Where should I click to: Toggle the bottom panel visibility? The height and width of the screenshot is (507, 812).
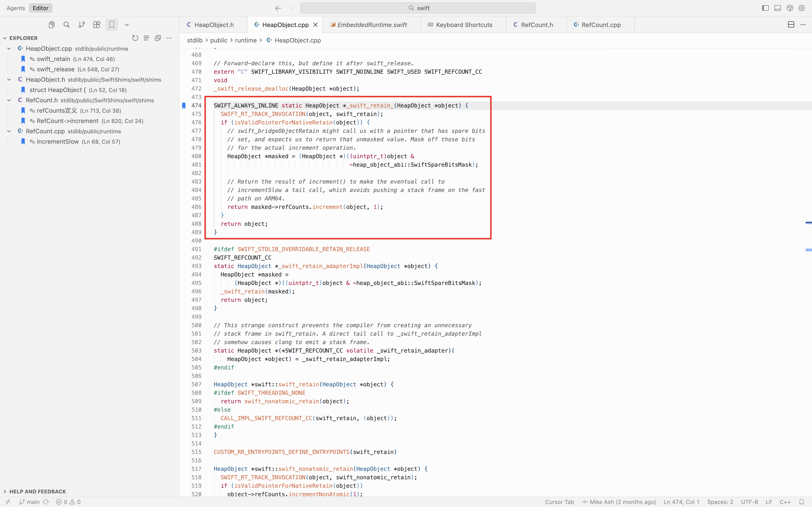[x=777, y=8]
